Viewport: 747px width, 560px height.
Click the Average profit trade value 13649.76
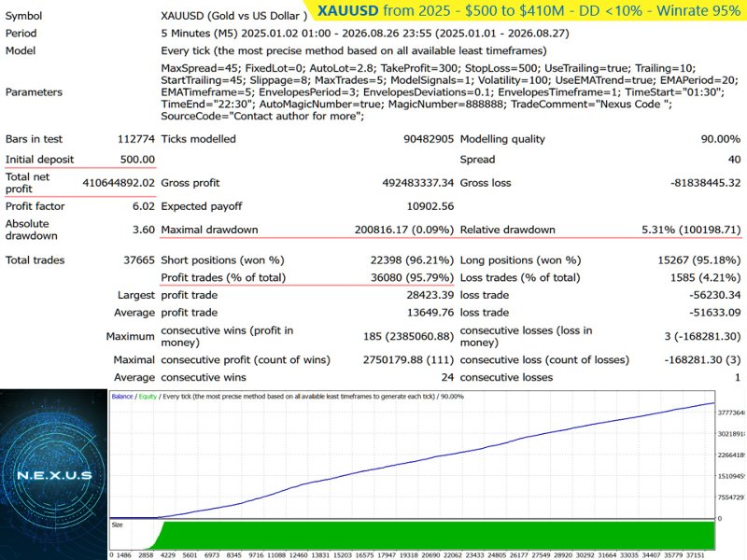coord(430,313)
